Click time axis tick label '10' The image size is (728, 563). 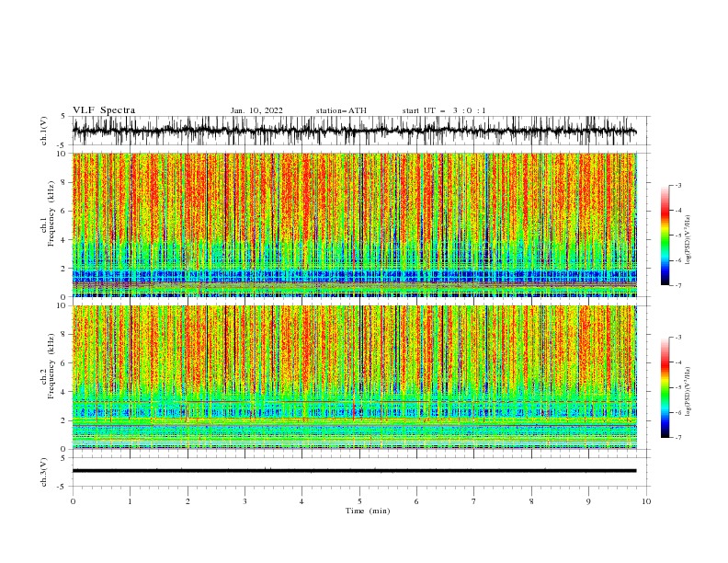pyautogui.click(x=646, y=501)
